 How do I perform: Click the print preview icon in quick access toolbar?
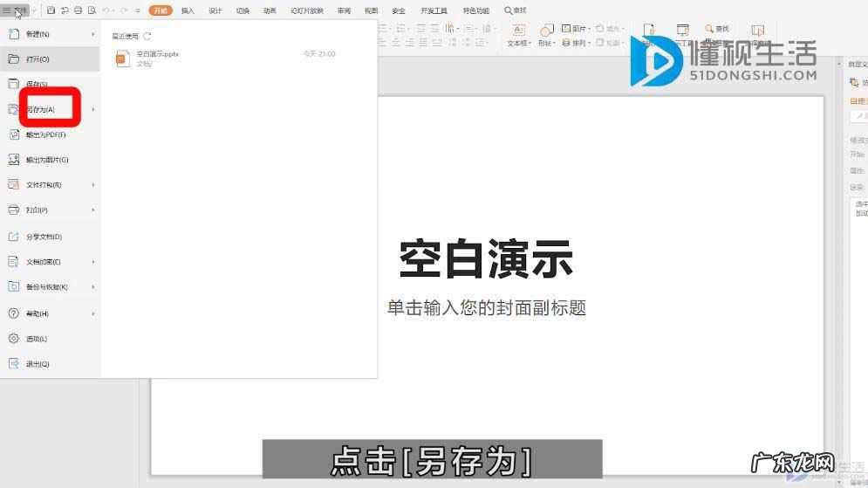(92, 10)
